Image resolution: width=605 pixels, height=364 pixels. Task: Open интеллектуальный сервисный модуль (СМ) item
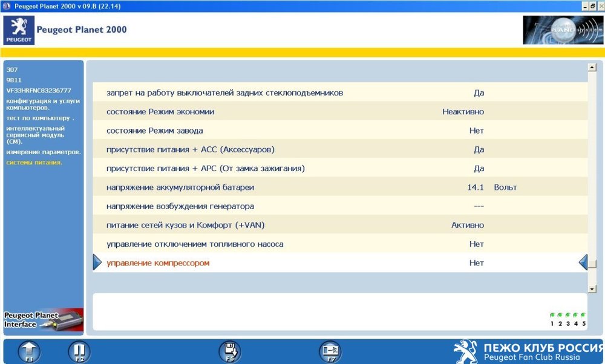coord(35,135)
